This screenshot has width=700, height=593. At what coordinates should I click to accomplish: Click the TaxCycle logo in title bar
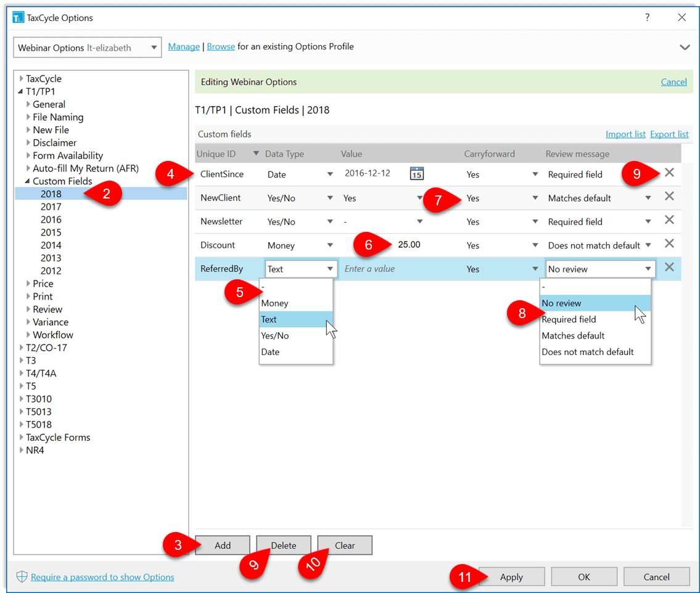coord(19,18)
